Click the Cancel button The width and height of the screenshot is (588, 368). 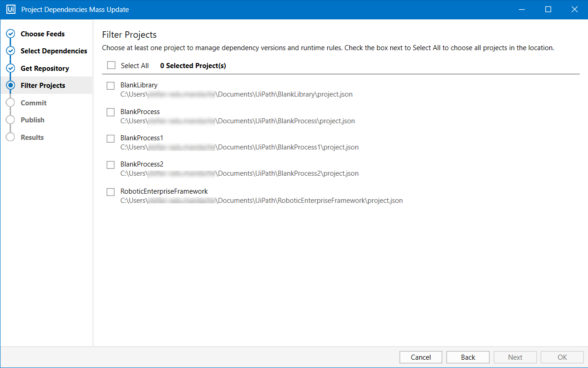click(x=420, y=357)
